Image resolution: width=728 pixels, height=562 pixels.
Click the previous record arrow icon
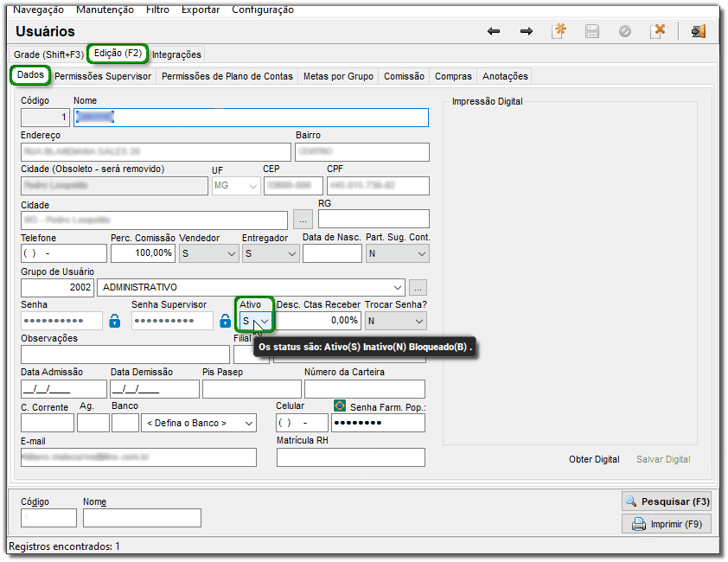pyautogui.click(x=494, y=31)
